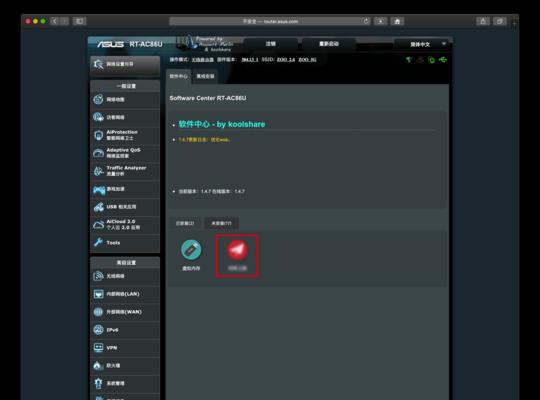Open the LAN settings item
The width and height of the screenshot is (540, 400).
(125, 294)
